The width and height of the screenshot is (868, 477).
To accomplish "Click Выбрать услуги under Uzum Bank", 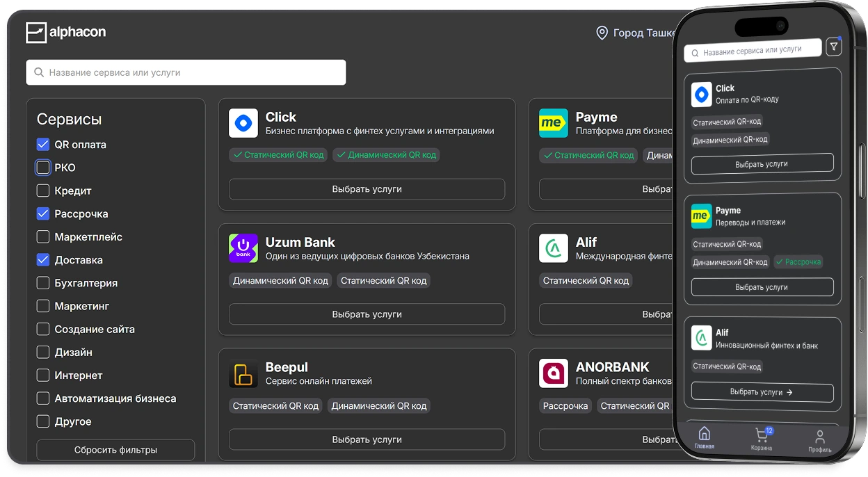I will tap(367, 314).
